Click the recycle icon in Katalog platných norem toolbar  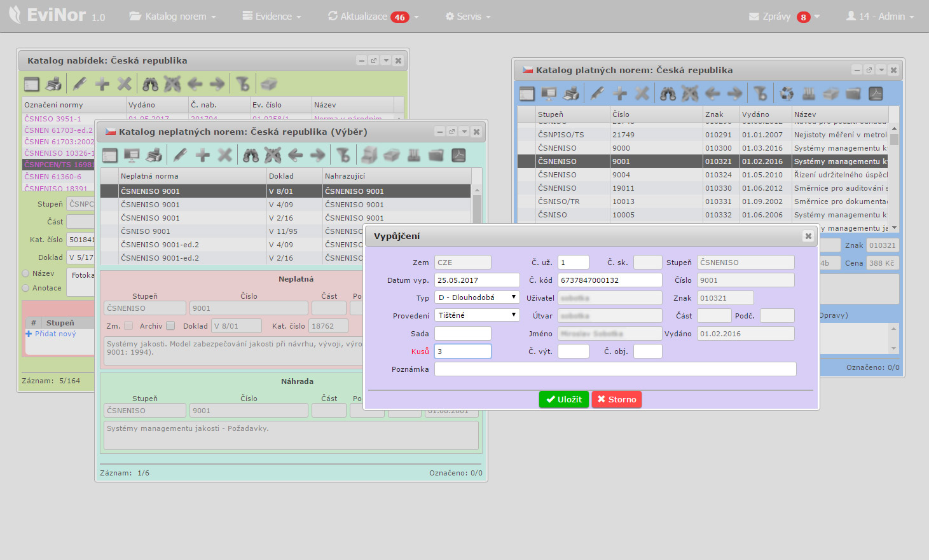point(787,94)
